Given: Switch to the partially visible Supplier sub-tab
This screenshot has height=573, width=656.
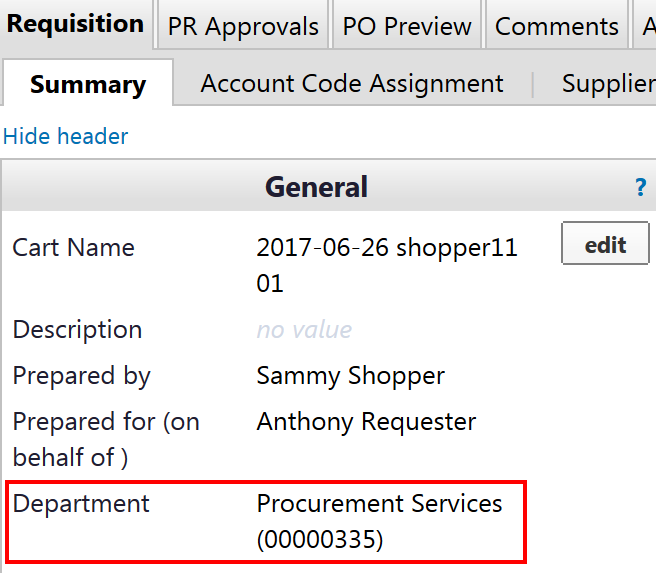Looking at the screenshot, I should tap(607, 84).
